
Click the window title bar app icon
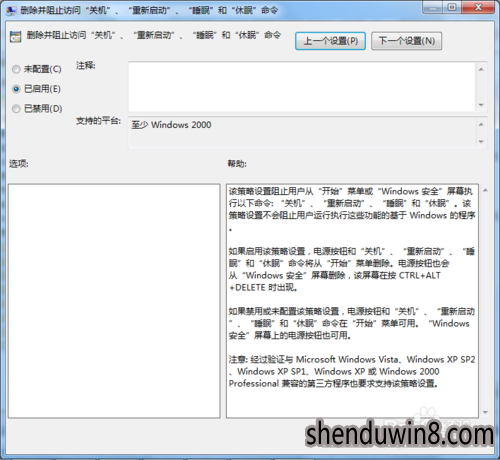pyautogui.click(x=11, y=10)
